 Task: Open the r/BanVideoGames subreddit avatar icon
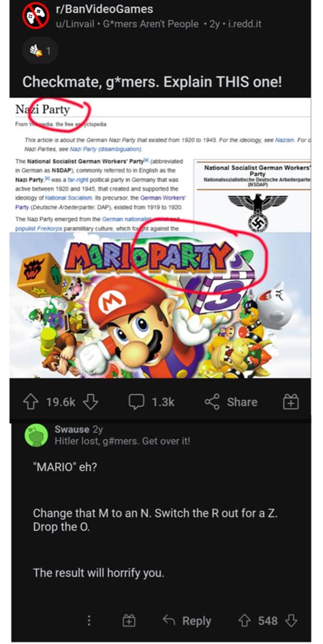click(x=35, y=16)
